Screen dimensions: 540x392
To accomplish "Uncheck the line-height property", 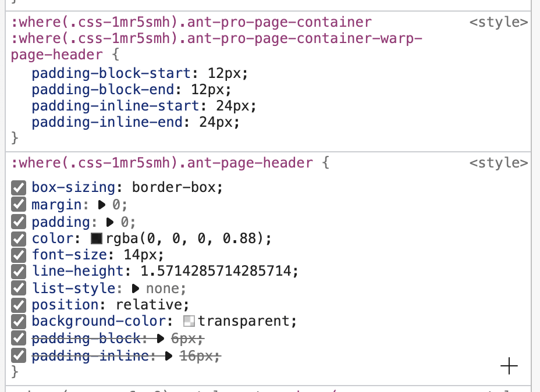I will [19, 271].
